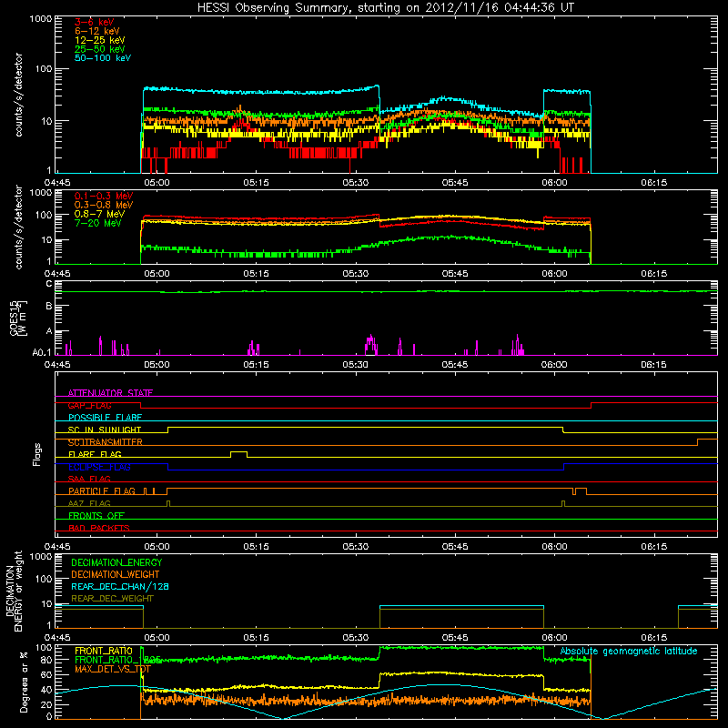Click the DECIMATION ENERGY or weight axis title
Image resolution: width=728 pixels, height=728 pixels.
click(14, 591)
